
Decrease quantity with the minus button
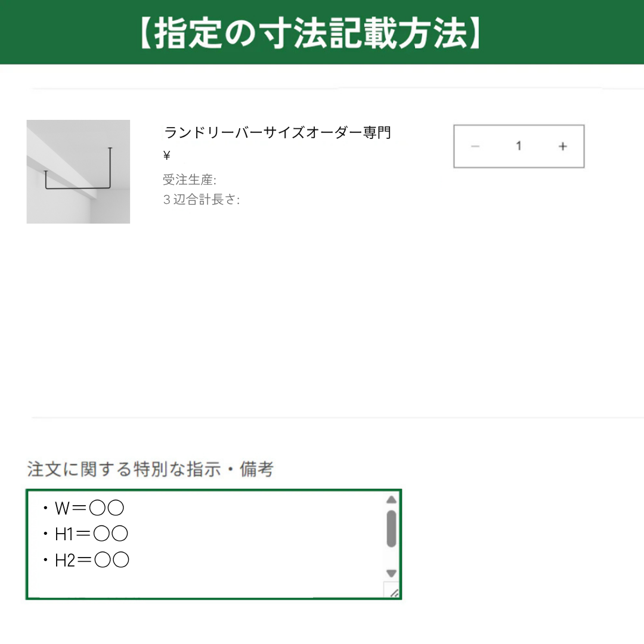475,147
